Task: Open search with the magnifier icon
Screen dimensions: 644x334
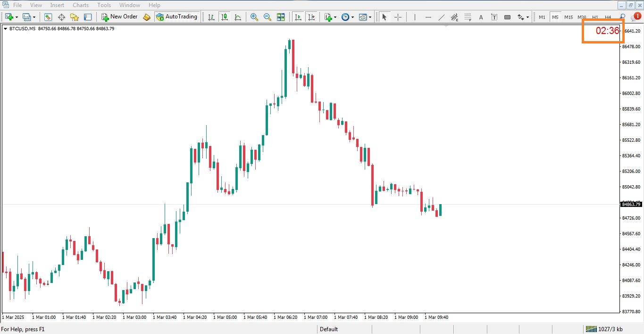Action: [622, 17]
